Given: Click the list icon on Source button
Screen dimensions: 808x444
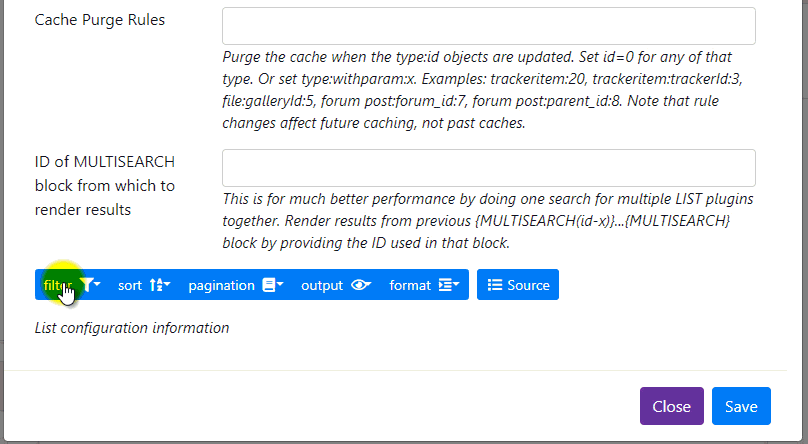Looking at the screenshot, I should tap(495, 285).
